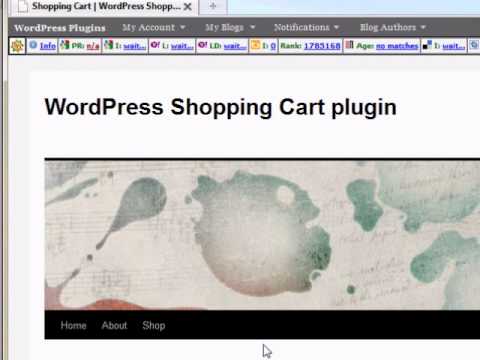This screenshot has height=360, width=480.
Task: Go to About in site navigation
Action: coord(114,325)
